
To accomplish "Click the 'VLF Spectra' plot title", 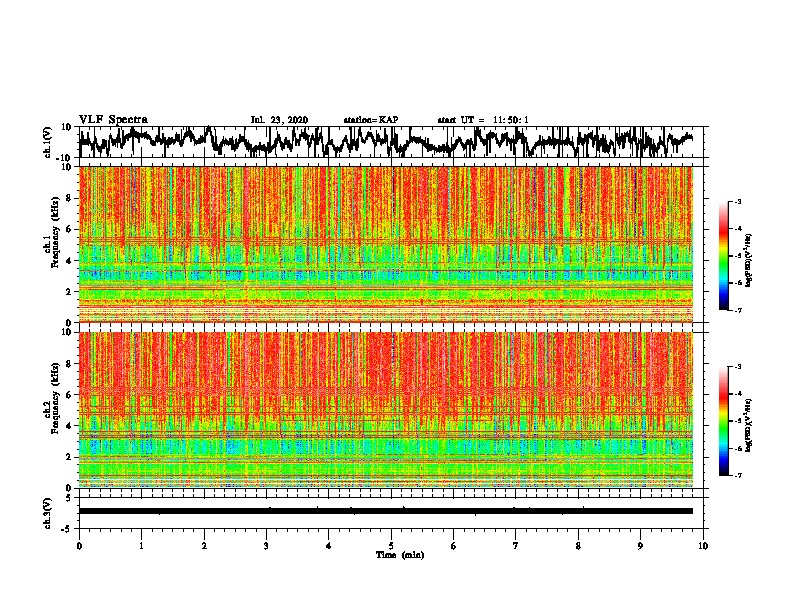I will 113,120.
